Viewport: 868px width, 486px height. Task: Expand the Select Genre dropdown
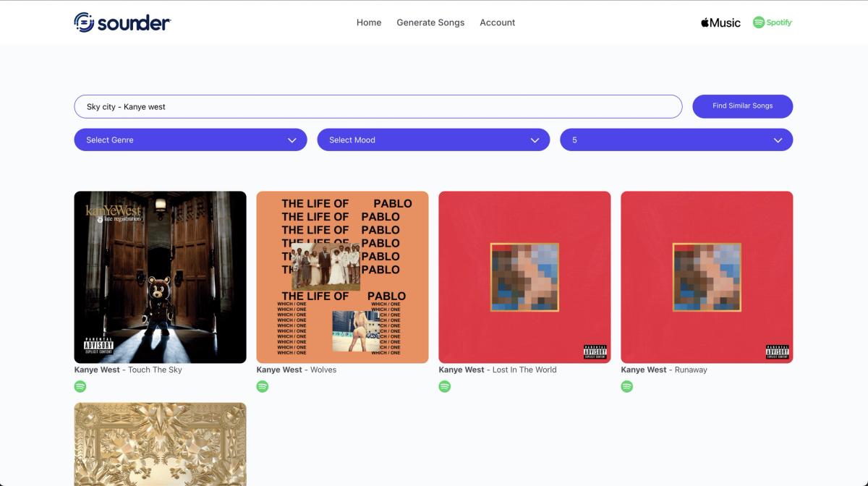(x=190, y=140)
